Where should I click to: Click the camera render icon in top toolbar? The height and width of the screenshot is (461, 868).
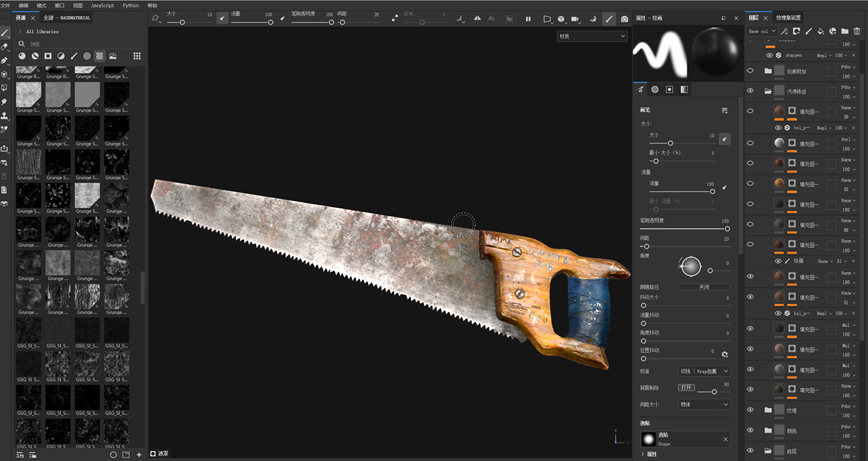point(624,19)
